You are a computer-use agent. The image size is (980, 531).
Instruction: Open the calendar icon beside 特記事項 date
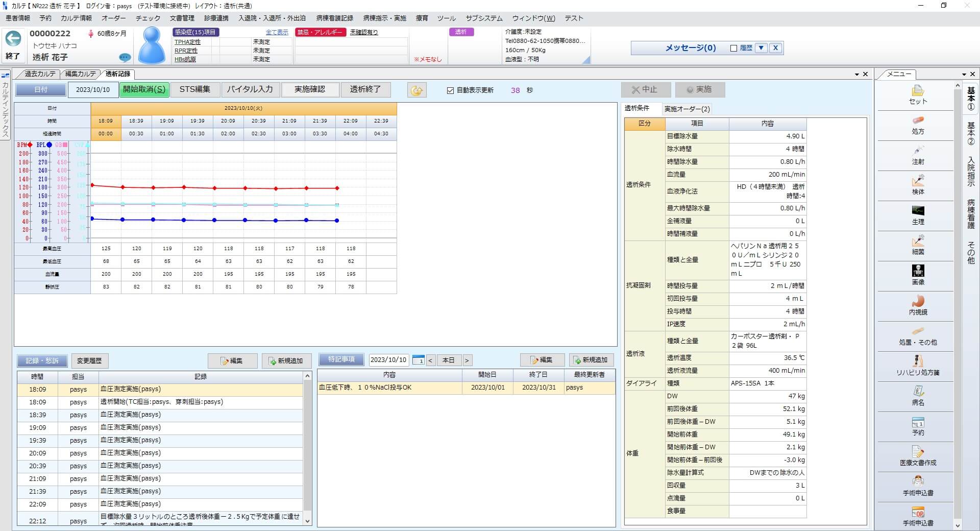pyautogui.click(x=418, y=360)
